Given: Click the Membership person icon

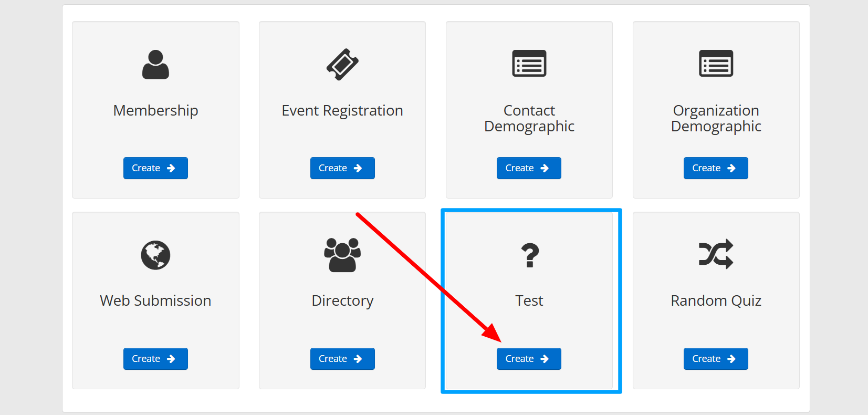Looking at the screenshot, I should (155, 65).
